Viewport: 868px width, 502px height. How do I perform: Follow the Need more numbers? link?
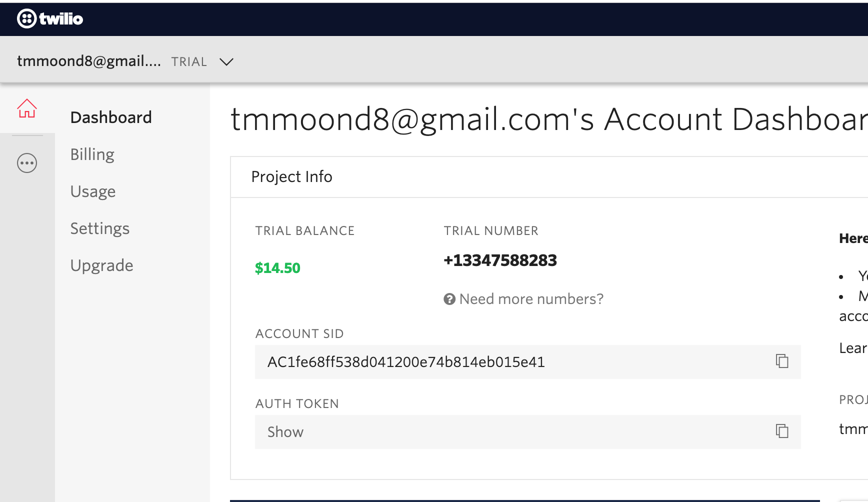pos(531,299)
